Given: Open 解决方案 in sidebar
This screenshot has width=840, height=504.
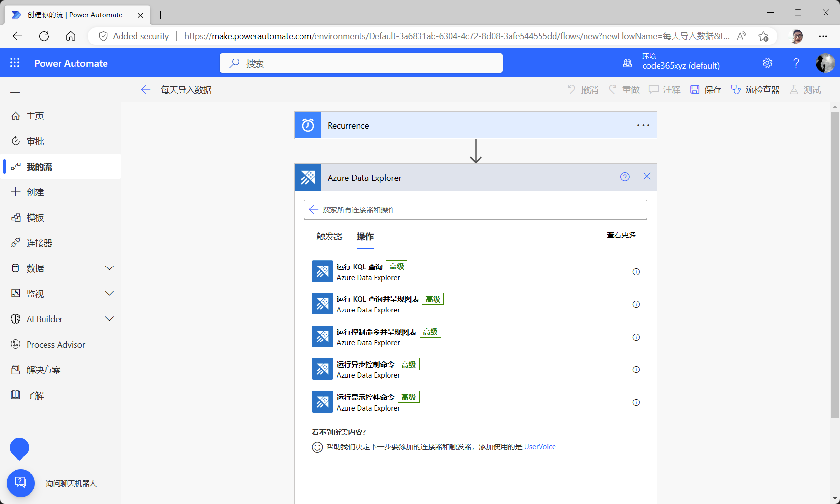Looking at the screenshot, I should tap(60, 370).
